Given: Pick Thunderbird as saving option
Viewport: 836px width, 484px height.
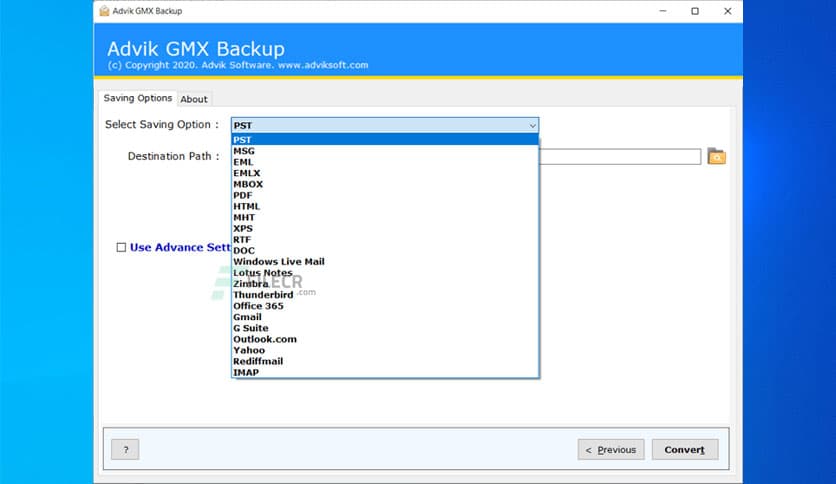Looking at the screenshot, I should coord(385,295).
